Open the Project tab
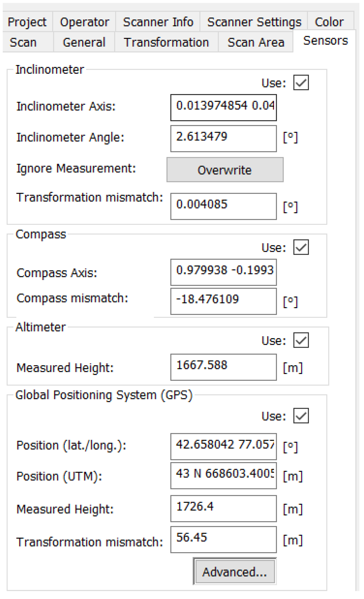Image resolution: width=364 pixels, height=599 pixels. (27, 22)
